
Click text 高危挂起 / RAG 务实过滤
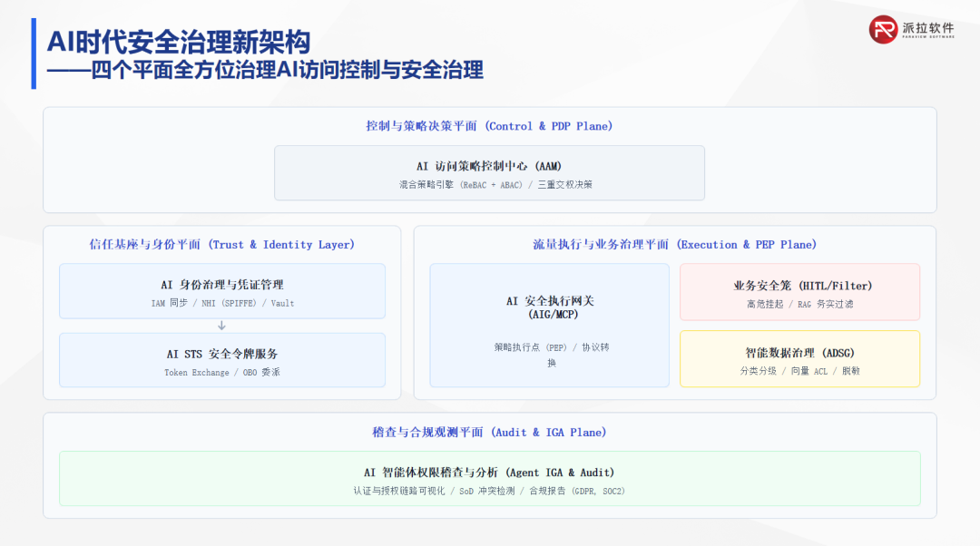[x=799, y=304]
